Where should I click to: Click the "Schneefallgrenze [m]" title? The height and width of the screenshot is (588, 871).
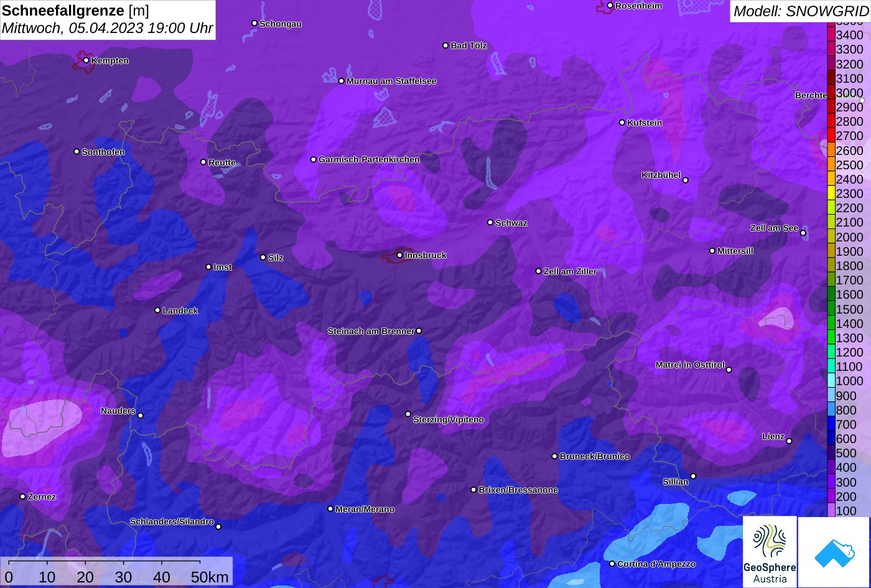(x=76, y=11)
